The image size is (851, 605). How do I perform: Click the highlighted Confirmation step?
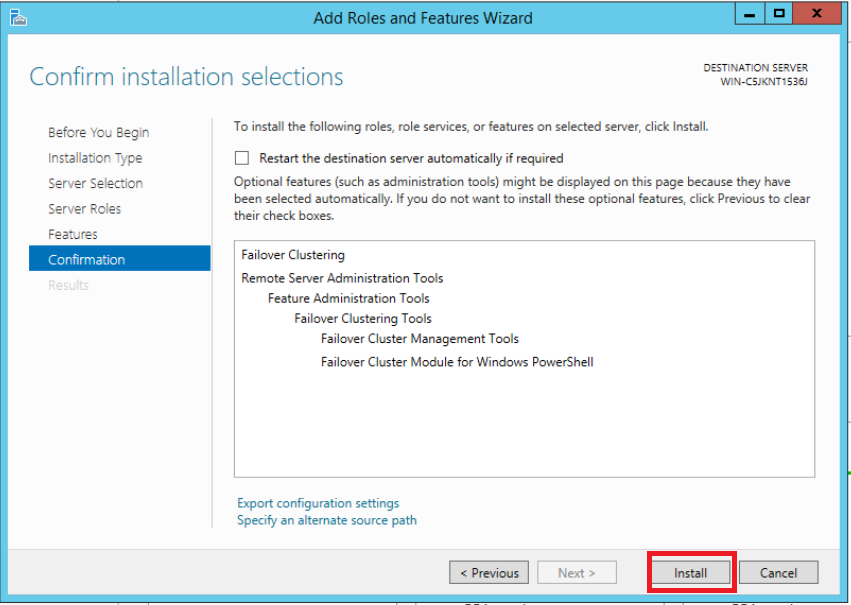tap(87, 259)
